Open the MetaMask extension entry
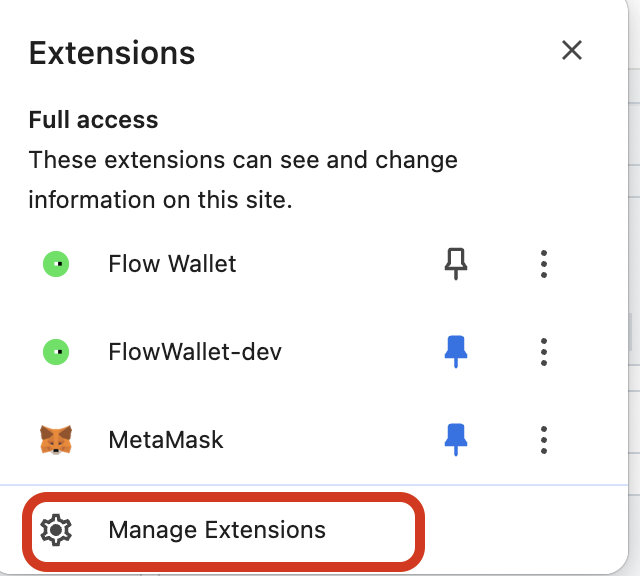The height and width of the screenshot is (576, 640). 165,440
